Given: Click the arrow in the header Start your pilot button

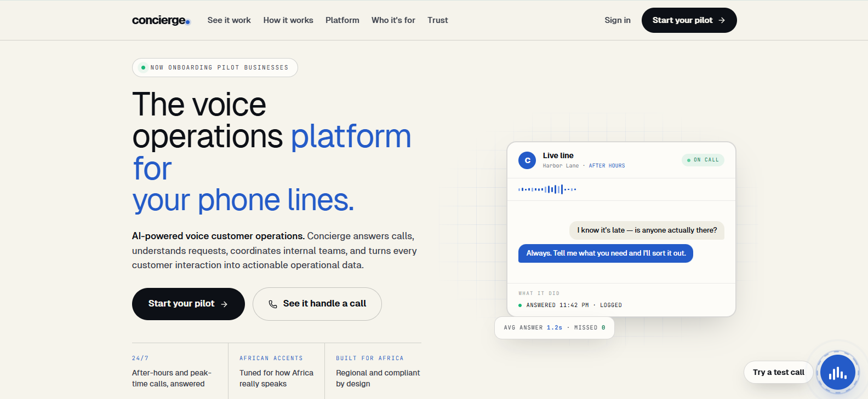Looking at the screenshot, I should pos(722,20).
